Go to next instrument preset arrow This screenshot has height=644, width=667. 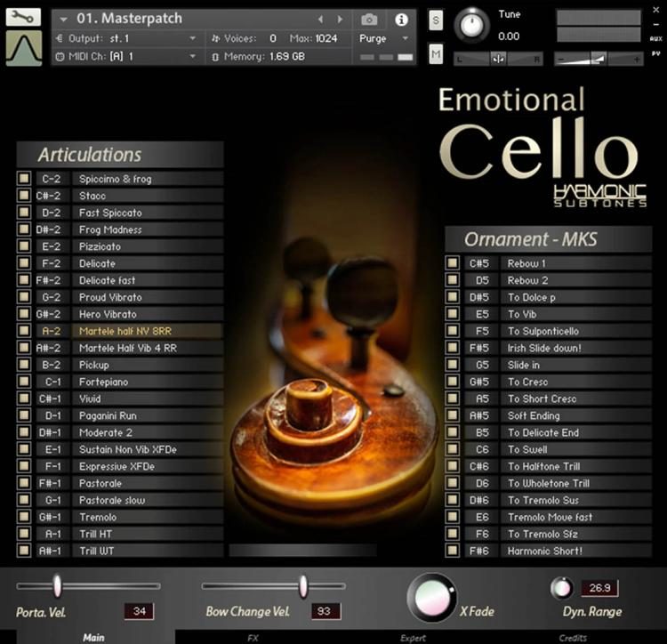[340, 20]
